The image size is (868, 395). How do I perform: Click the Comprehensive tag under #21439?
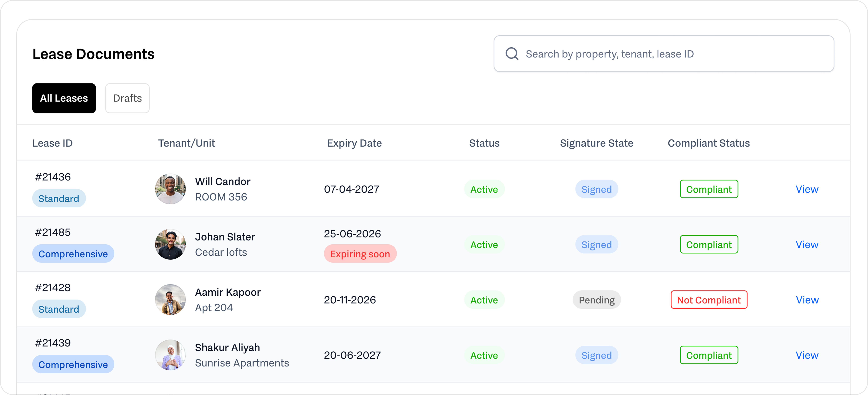pyautogui.click(x=73, y=364)
